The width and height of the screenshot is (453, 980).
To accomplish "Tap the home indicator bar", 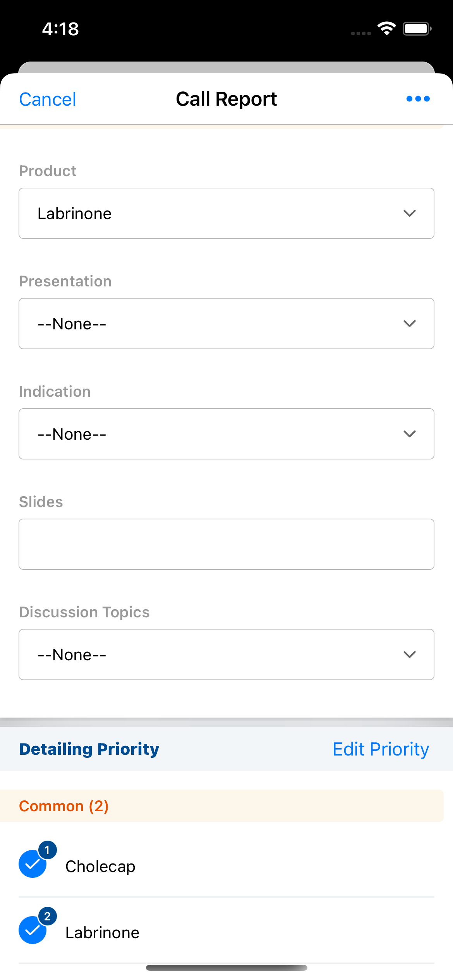I will pos(226,968).
